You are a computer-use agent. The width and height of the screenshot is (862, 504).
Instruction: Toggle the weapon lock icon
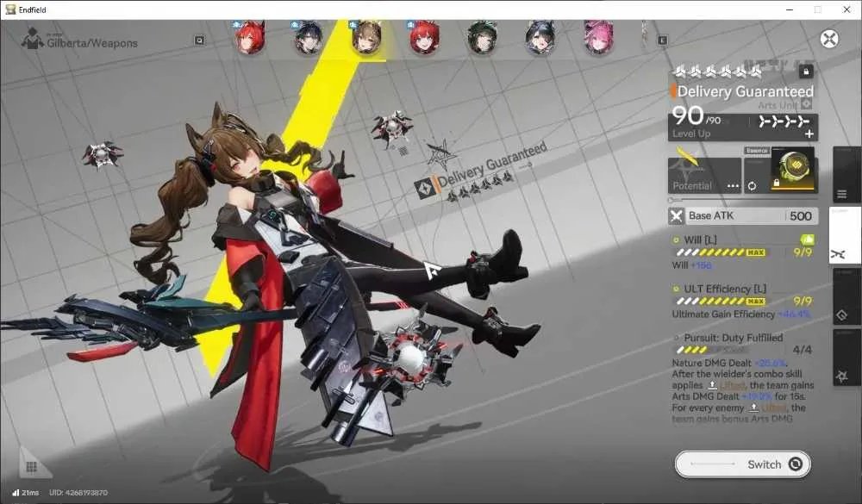click(806, 72)
